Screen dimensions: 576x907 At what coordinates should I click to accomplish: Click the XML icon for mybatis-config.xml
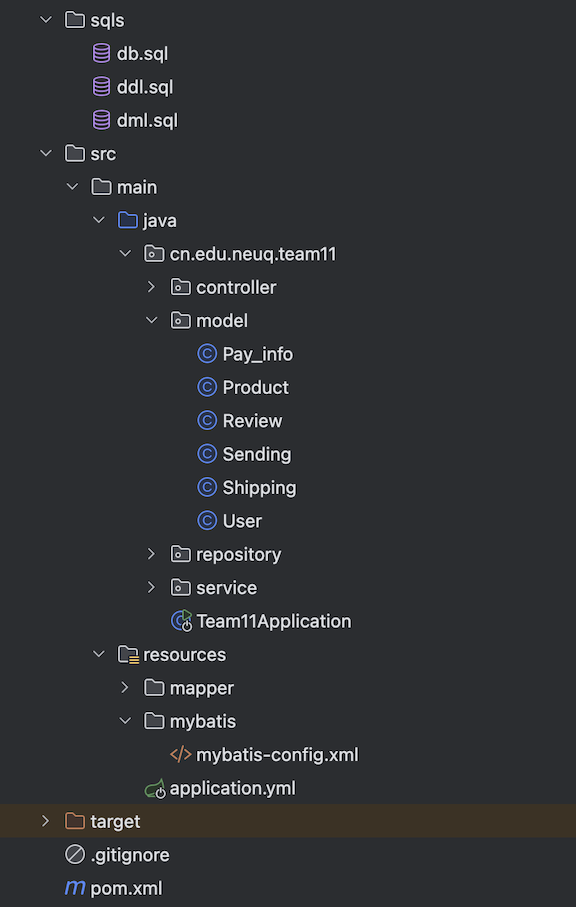coord(180,755)
